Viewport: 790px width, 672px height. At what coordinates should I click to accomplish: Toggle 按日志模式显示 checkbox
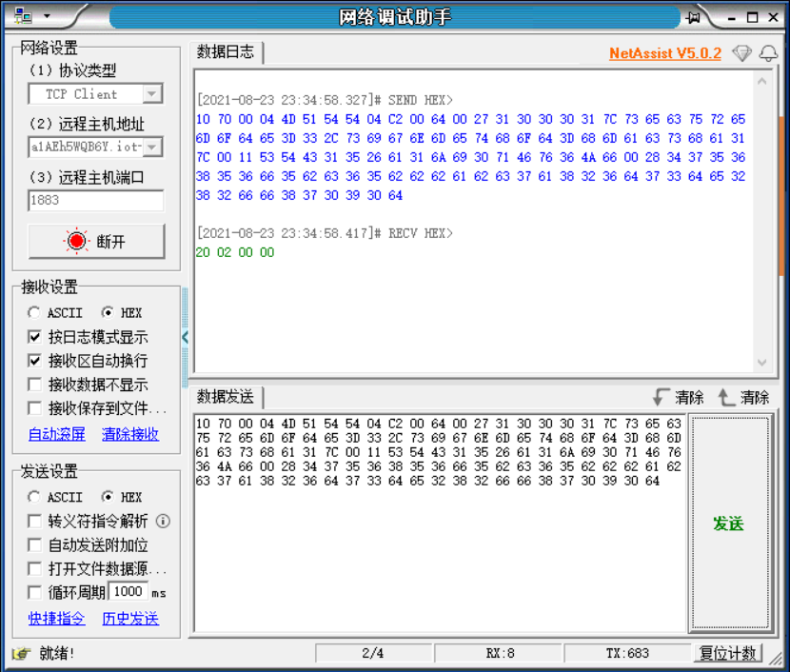[34, 337]
